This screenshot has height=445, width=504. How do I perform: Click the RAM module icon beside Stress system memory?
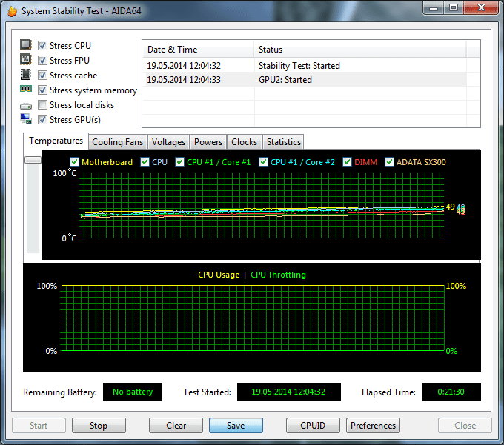click(x=26, y=89)
